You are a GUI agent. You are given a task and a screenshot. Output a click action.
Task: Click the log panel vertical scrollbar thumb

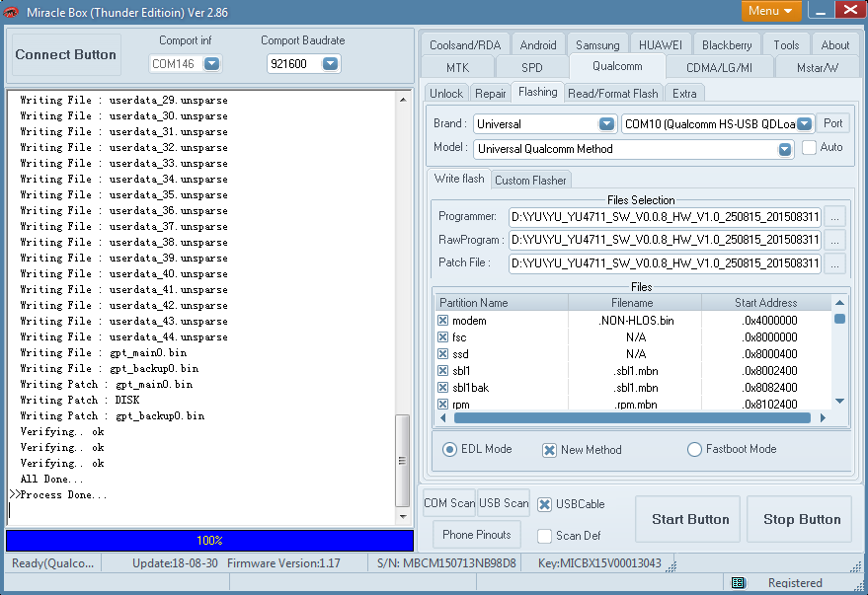click(x=403, y=461)
